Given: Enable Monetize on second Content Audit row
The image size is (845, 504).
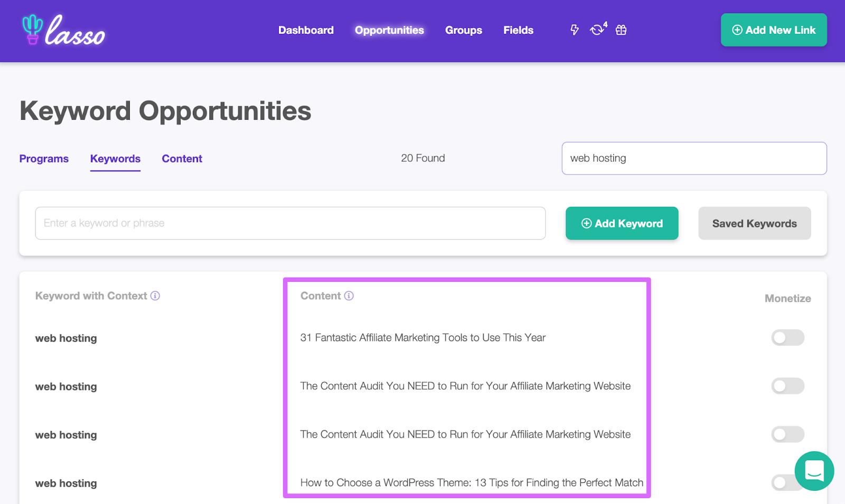Looking at the screenshot, I should click(787, 434).
